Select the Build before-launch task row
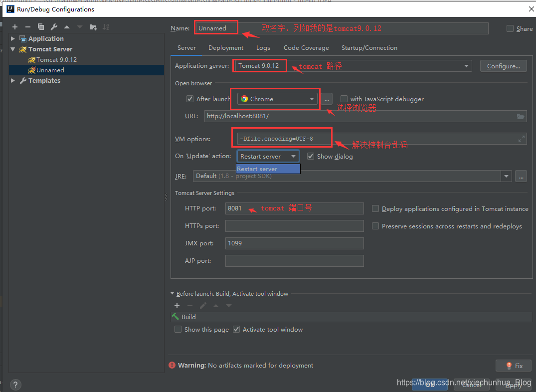The height and width of the screenshot is (392, 536). pos(352,317)
